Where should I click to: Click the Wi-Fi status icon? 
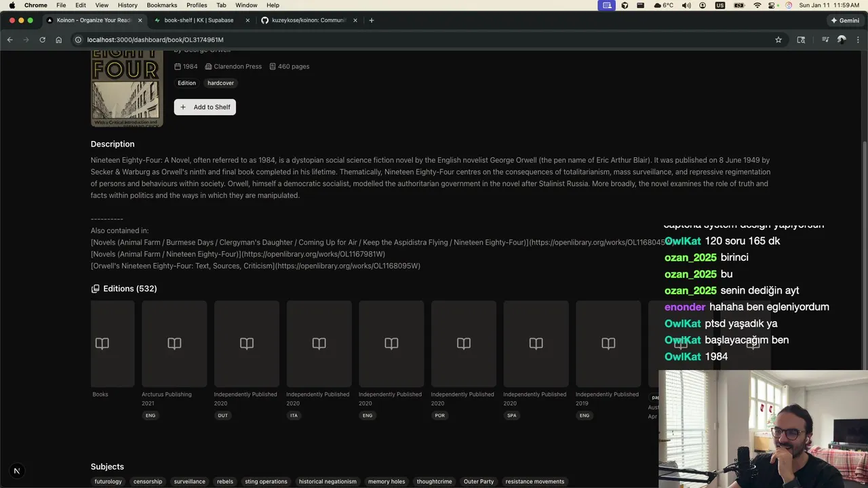tap(757, 5)
